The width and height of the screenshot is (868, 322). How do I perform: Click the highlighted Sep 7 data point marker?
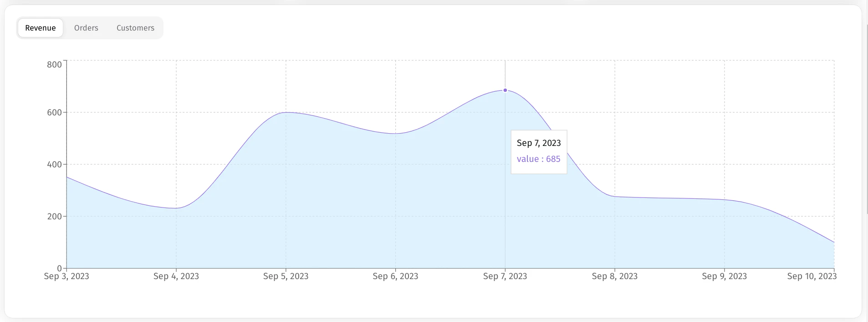505,90
